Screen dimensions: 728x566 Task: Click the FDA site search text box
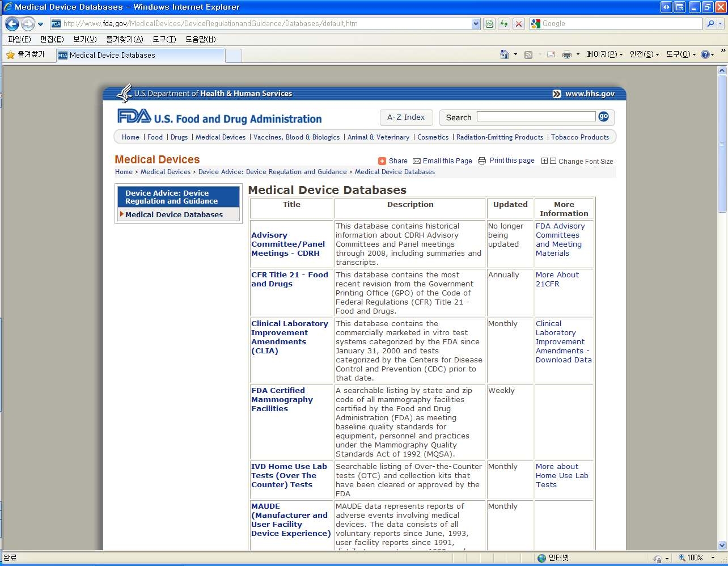coord(536,116)
